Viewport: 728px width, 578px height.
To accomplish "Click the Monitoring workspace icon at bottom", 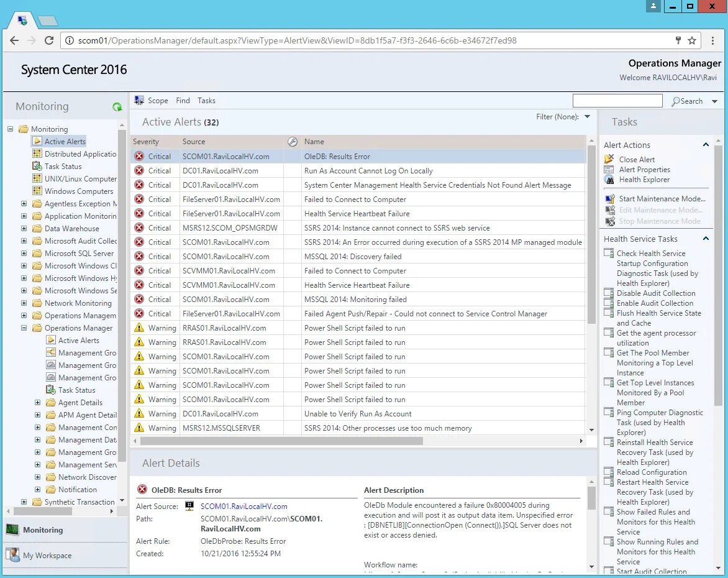I will point(12,530).
